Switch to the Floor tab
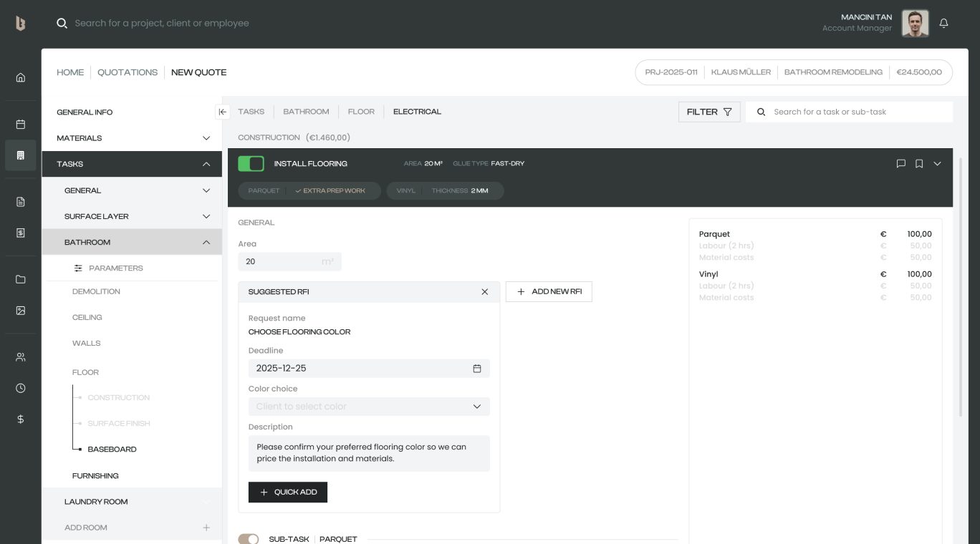Screen dimensions: 980x544 [x=361, y=112]
